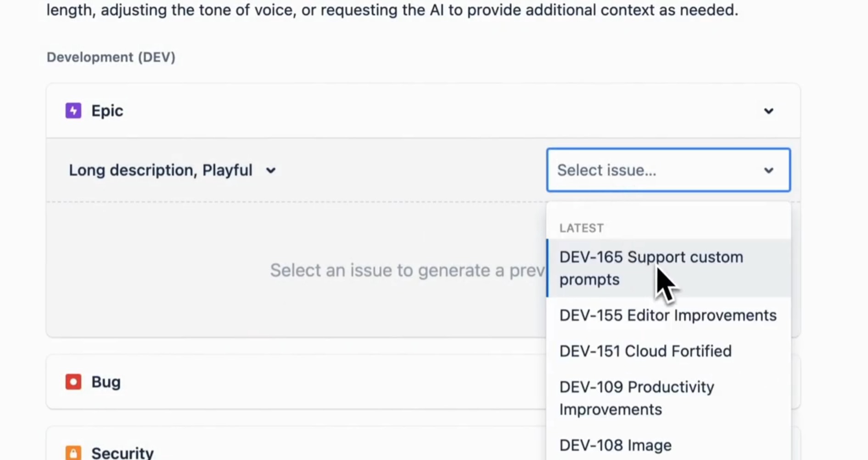The width and height of the screenshot is (868, 460).
Task: Select DEV-165 Support custom prompts
Action: 668,268
